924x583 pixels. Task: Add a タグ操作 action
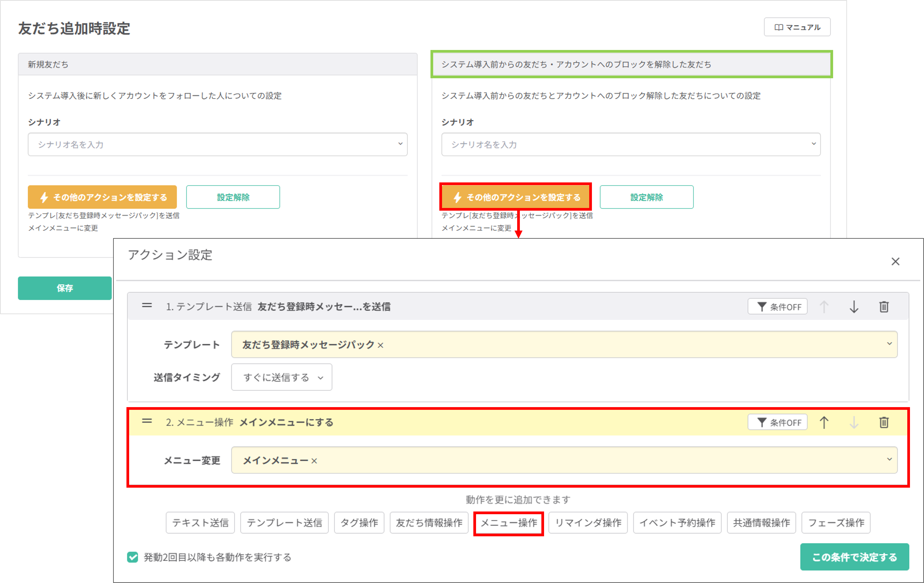point(359,523)
